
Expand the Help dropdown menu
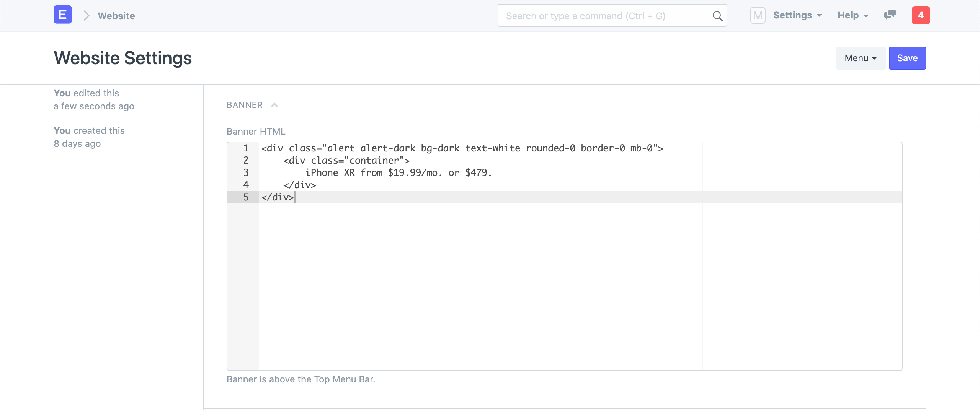click(853, 15)
